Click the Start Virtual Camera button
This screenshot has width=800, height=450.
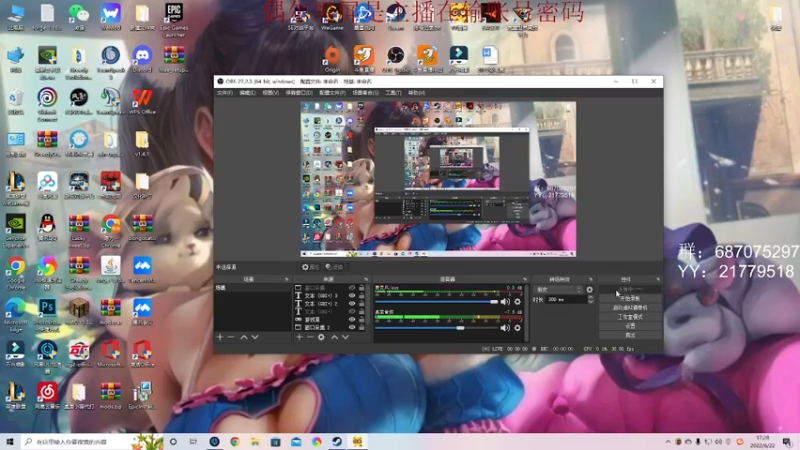coord(630,308)
